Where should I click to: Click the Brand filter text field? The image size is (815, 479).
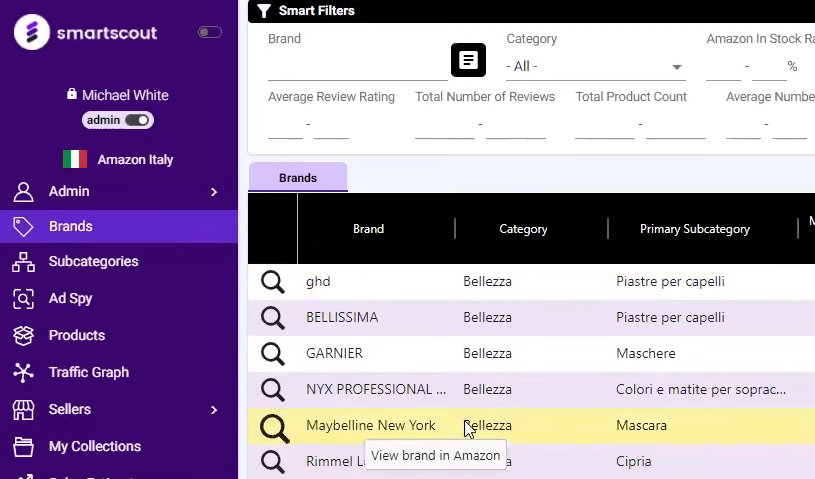point(358,68)
